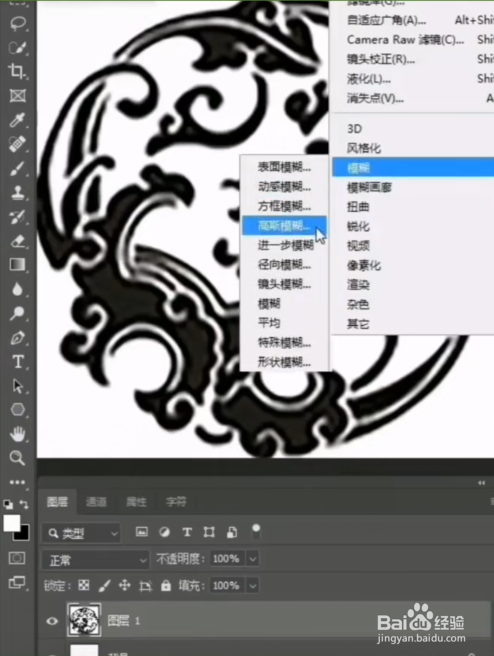Switch to the 属性 tab
This screenshot has height=656, width=494.
pyautogui.click(x=136, y=502)
